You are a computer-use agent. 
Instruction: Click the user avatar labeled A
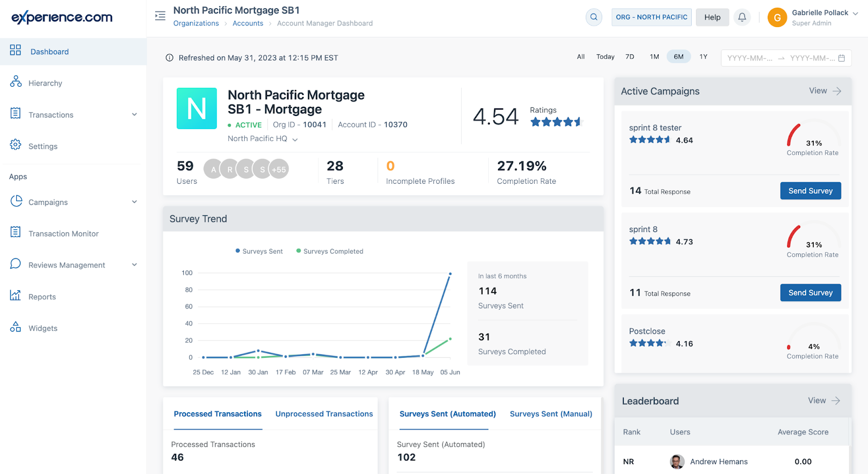(213, 169)
